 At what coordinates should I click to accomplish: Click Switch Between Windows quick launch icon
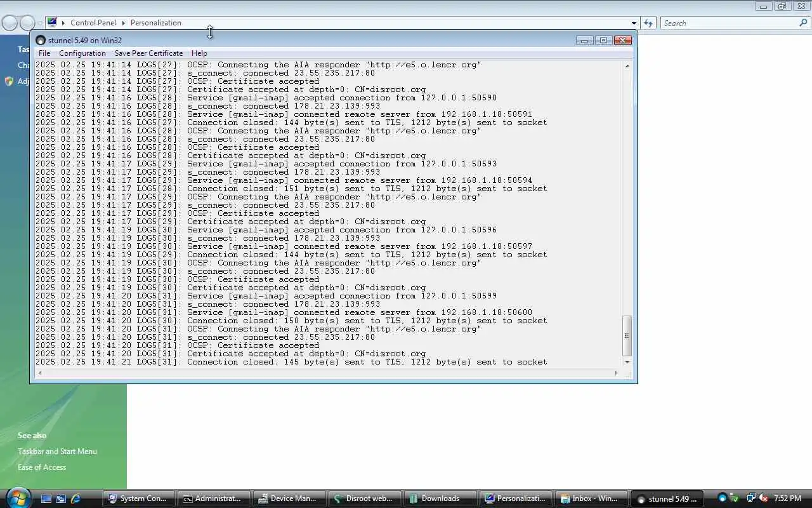point(61,499)
